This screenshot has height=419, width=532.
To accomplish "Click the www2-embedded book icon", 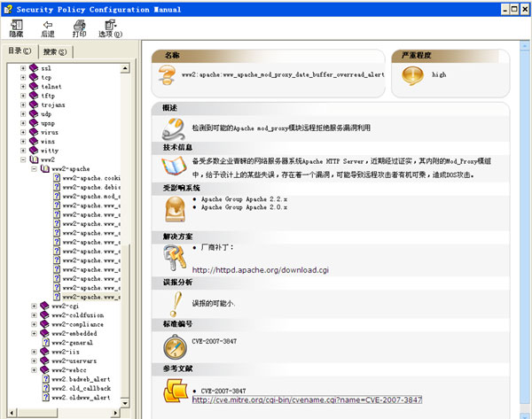I will (x=44, y=333).
